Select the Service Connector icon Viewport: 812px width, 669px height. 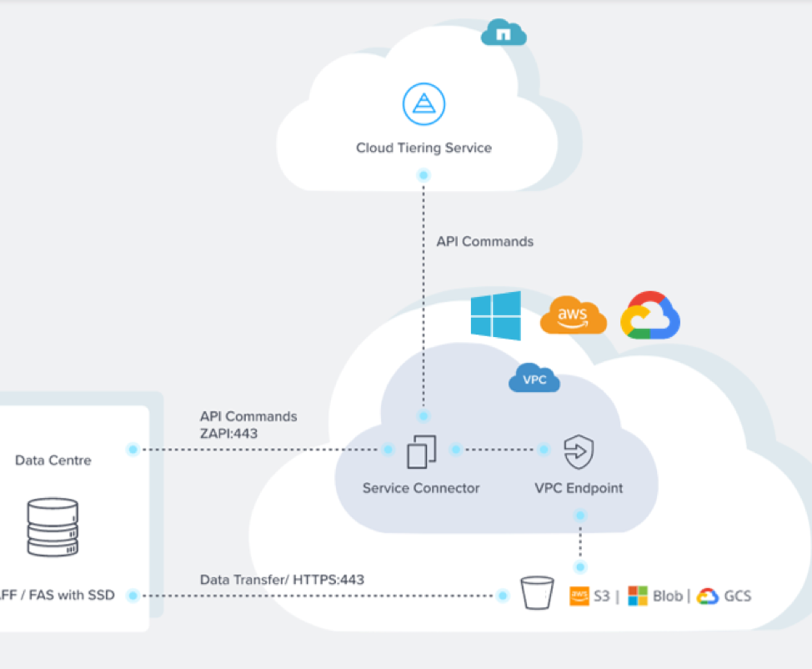click(421, 451)
